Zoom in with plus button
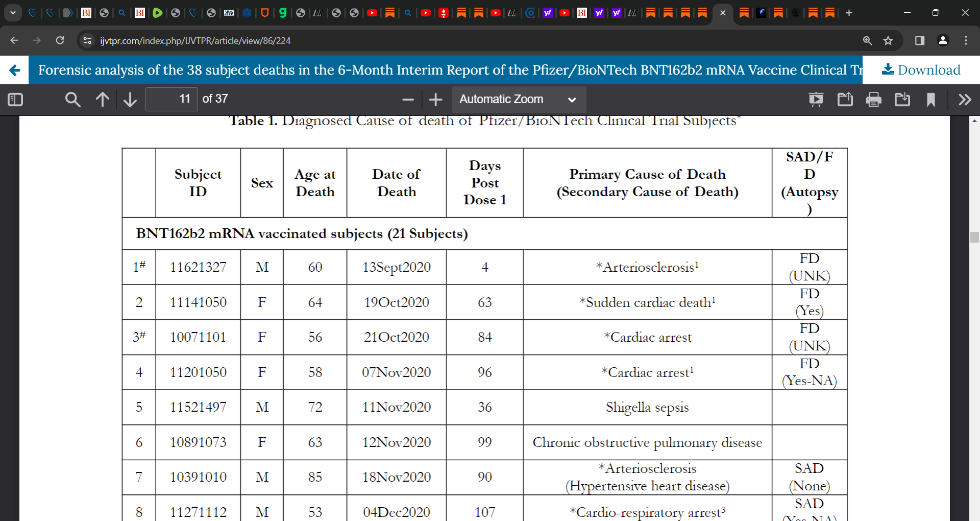The image size is (980, 521). tap(435, 100)
